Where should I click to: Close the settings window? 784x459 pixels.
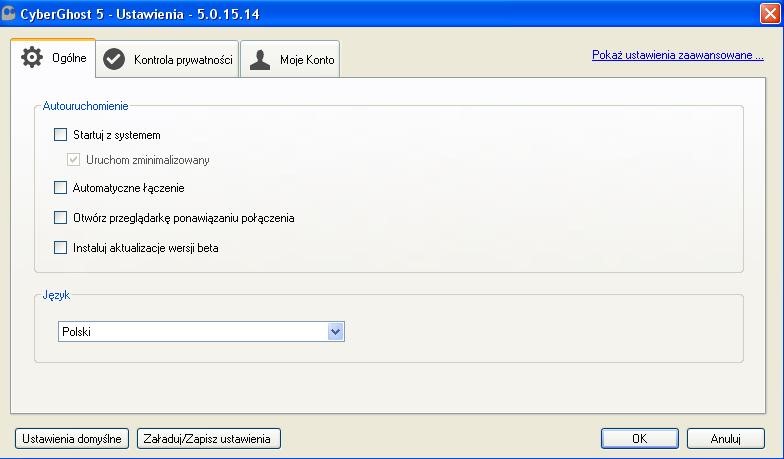tap(770, 14)
